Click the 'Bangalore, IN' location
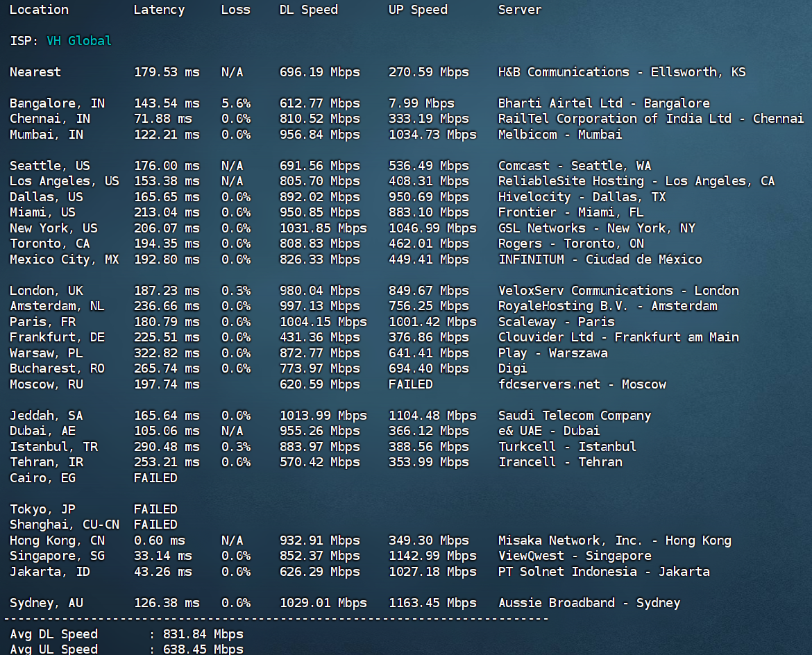Screen dimensions: 812x655 58,103
